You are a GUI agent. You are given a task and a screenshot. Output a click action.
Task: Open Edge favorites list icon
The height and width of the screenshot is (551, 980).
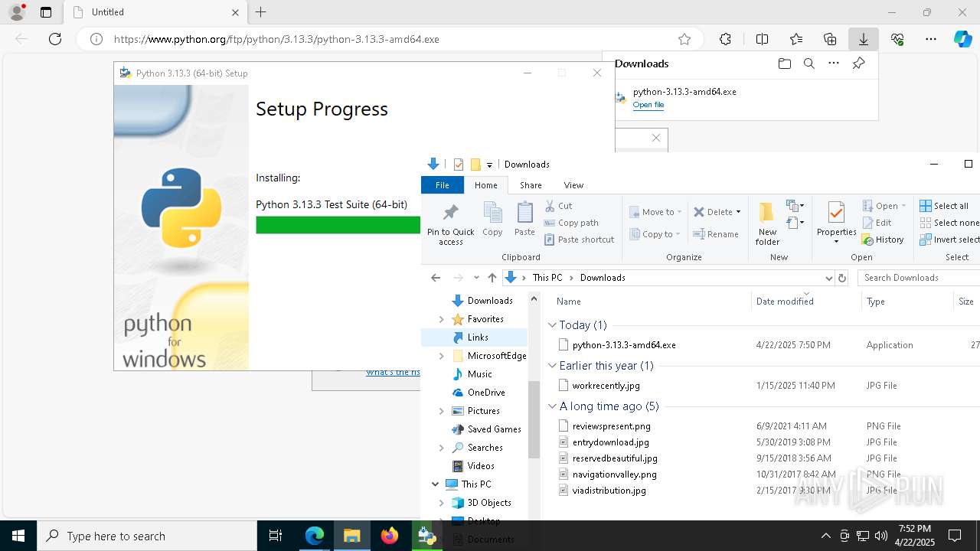point(796,39)
